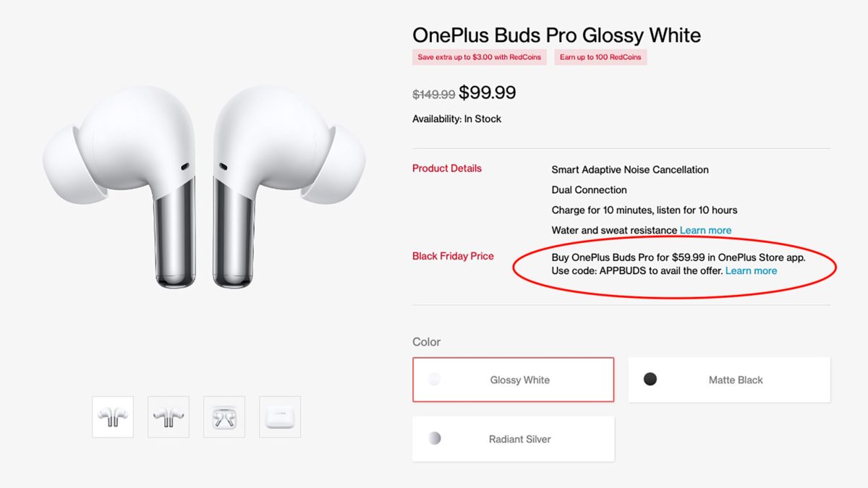The width and height of the screenshot is (868, 488).
Task: Click the black color dot for Matte Black
Action: click(650, 379)
